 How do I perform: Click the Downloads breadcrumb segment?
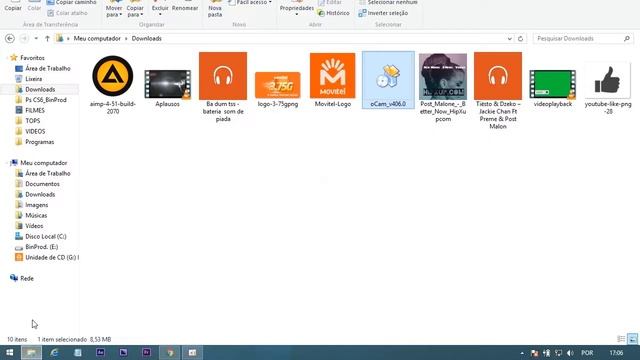click(x=147, y=38)
